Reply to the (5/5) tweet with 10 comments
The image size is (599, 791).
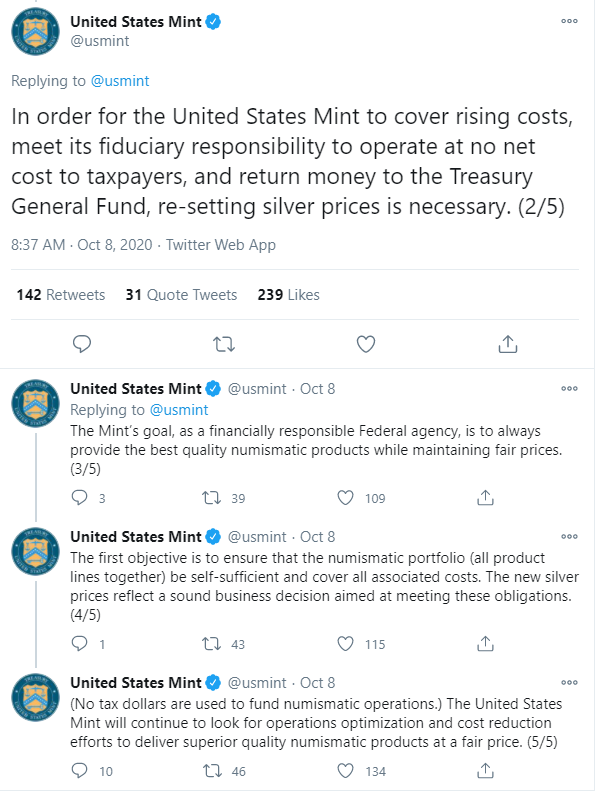click(80, 771)
